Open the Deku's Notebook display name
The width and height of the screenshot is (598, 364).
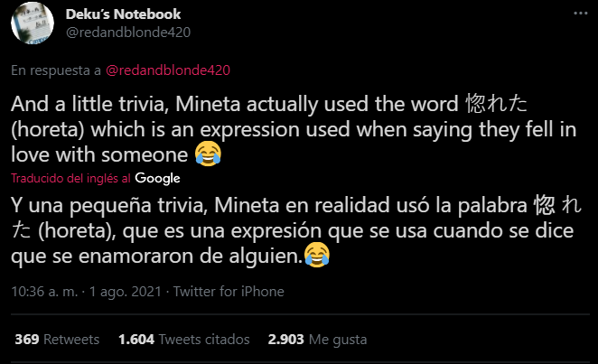(124, 14)
